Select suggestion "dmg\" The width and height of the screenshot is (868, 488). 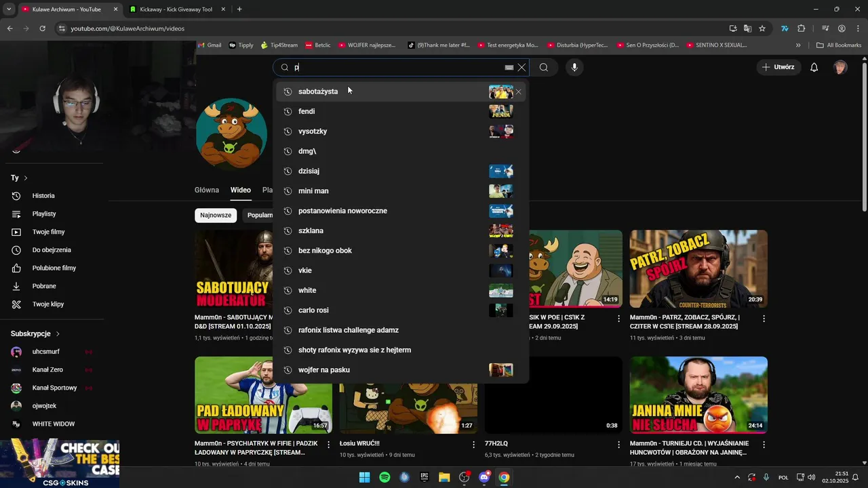pyautogui.click(x=400, y=151)
